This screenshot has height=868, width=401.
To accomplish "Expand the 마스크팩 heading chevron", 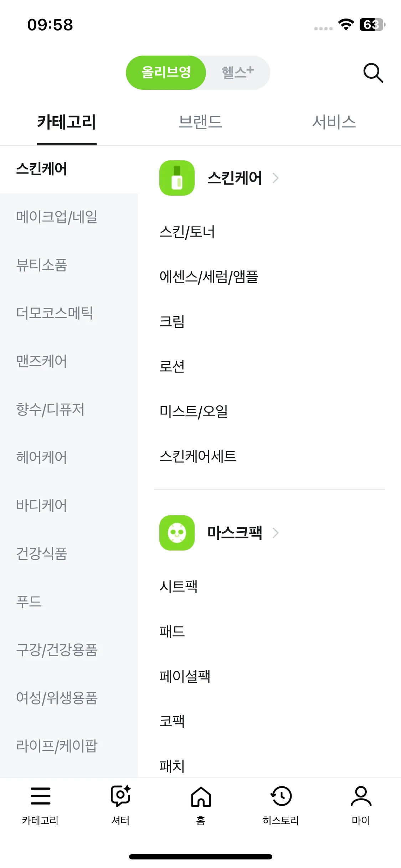I will coord(276,533).
